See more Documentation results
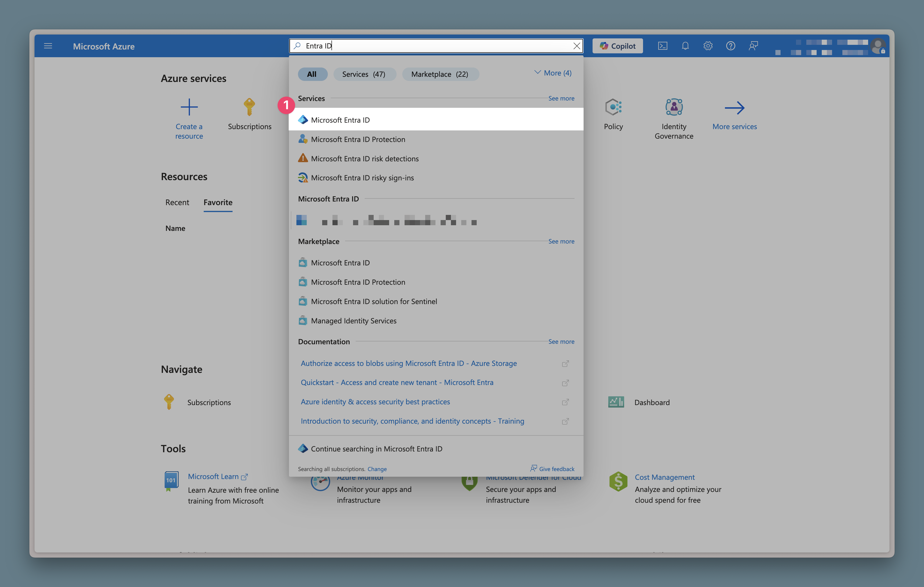Viewport: 924px width, 587px height. click(561, 341)
